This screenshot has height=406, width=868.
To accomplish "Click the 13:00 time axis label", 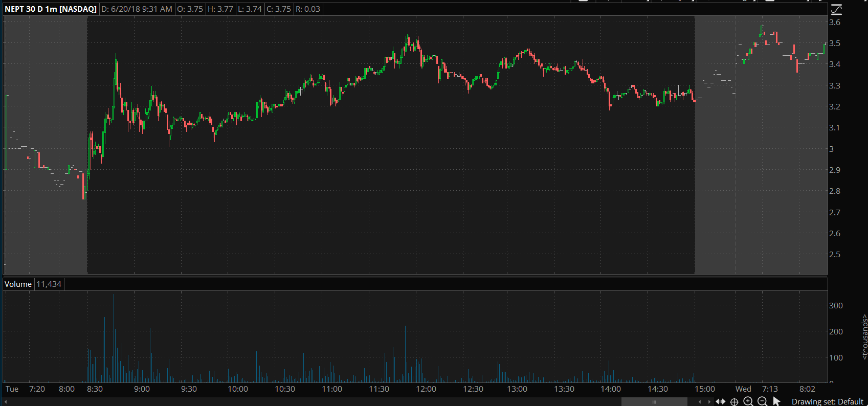I will pyautogui.click(x=517, y=389).
